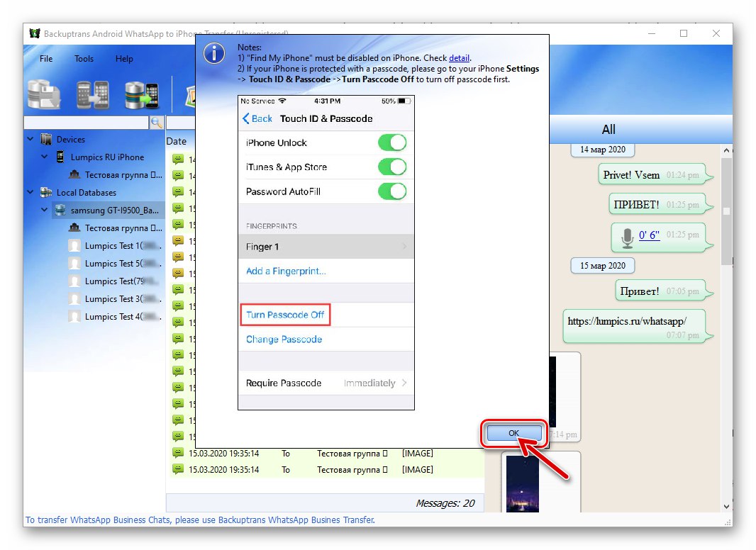Click chat scrollbar up arrow

[727, 150]
